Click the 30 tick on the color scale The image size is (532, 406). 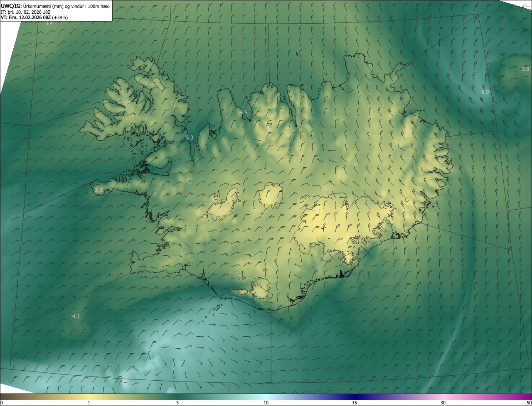(443, 403)
